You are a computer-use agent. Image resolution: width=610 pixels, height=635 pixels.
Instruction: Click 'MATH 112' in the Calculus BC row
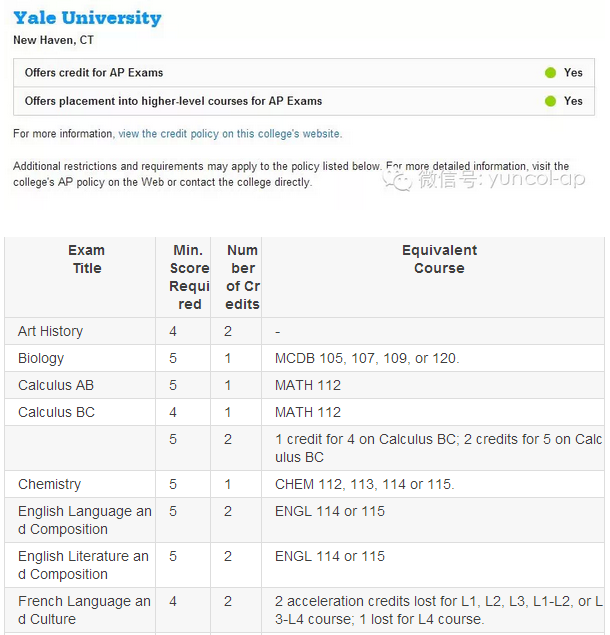pyautogui.click(x=308, y=412)
